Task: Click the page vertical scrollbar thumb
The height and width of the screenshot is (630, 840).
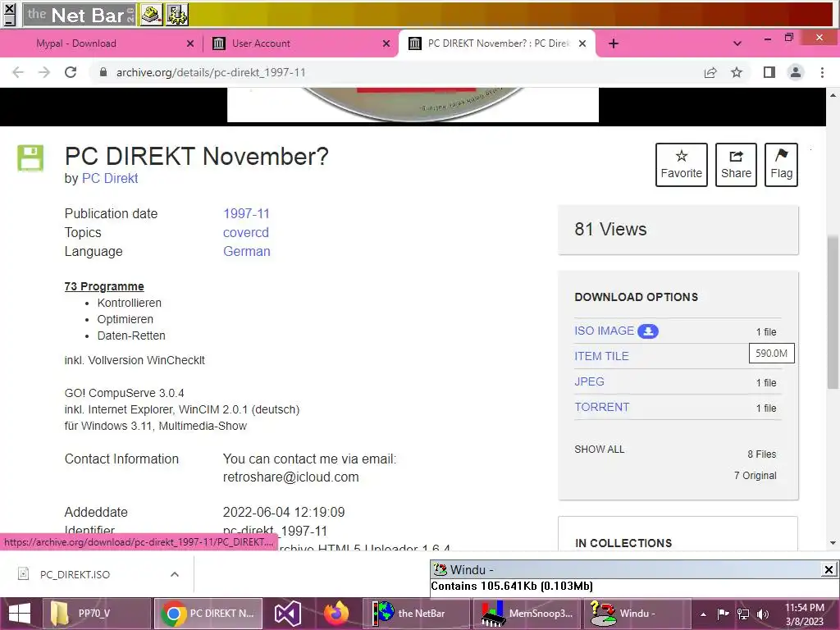Action: tap(833, 311)
